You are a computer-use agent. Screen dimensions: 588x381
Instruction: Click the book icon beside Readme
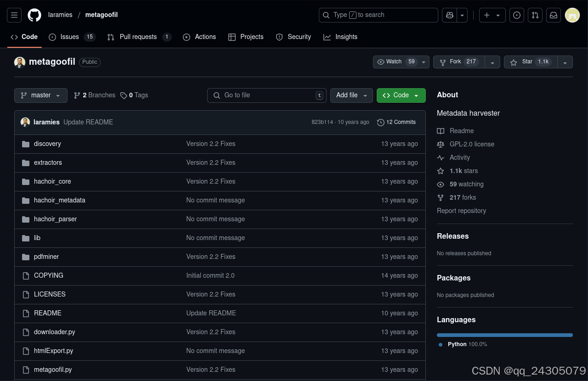pyautogui.click(x=441, y=131)
